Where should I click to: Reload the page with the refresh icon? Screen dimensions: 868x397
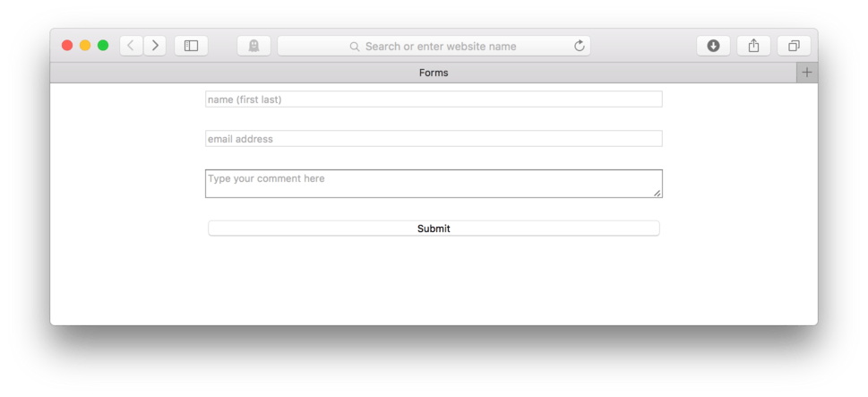pos(580,46)
